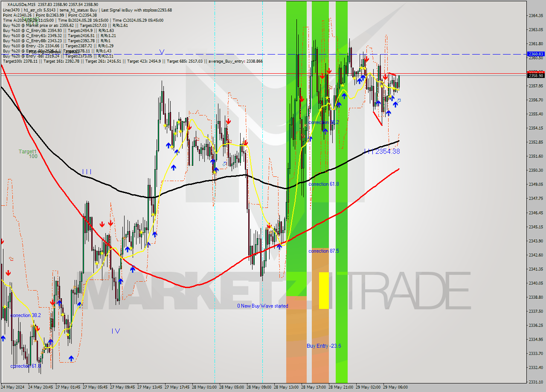This screenshot has width=546, height=392.
Task: Click the 2354.15 price axis value
Action: 536,128
